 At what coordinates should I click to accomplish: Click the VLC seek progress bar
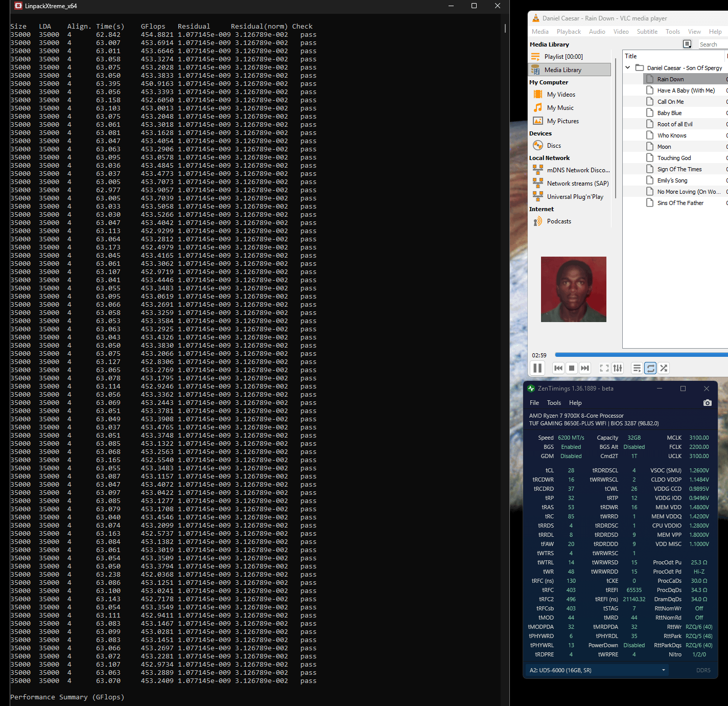(639, 355)
